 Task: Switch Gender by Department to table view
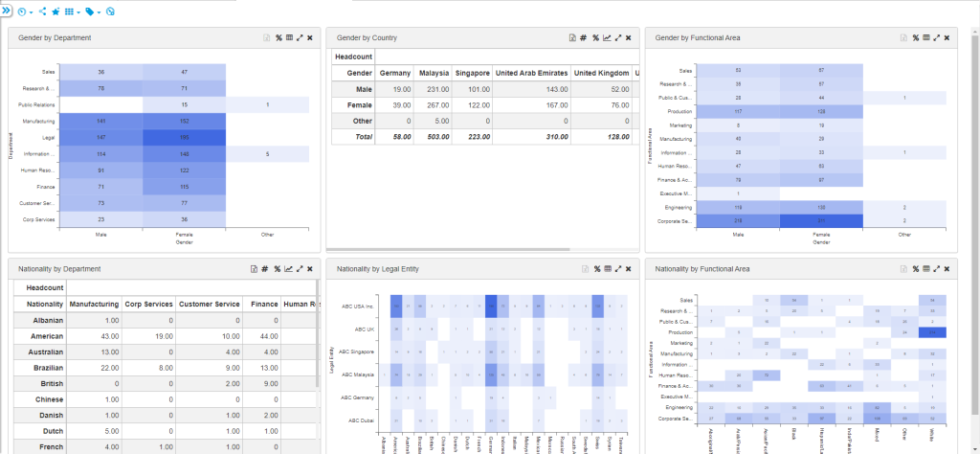(289, 38)
